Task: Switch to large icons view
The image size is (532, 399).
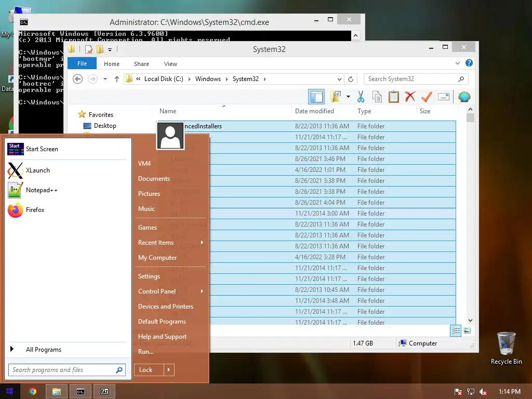Action: click(467, 330)
